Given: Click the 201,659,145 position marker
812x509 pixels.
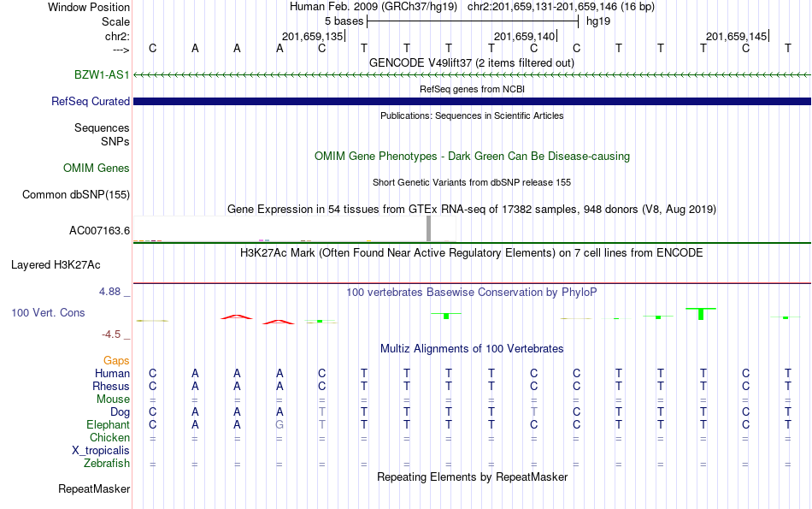Looking at the screenshot, I should tap(737, 36).
